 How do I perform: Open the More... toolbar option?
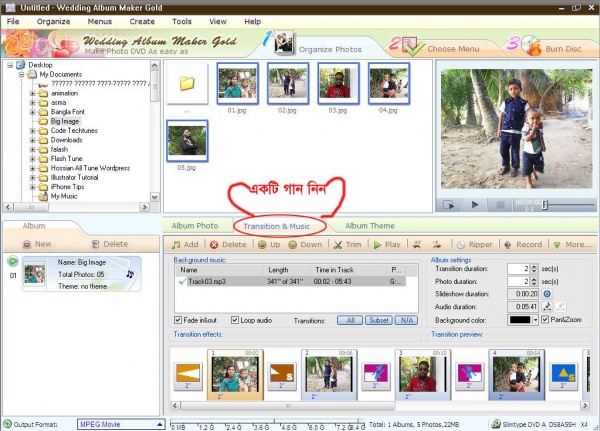(x=572, y=245)
